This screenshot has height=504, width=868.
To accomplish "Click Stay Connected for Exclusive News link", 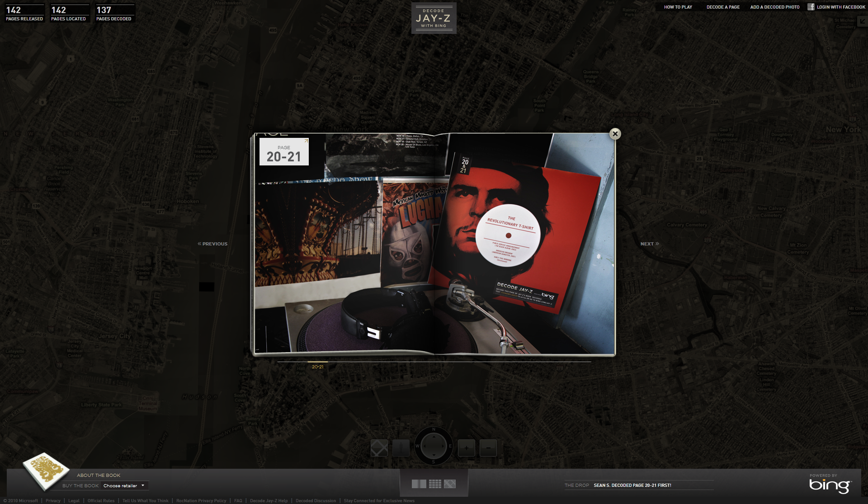I will point(379,500).
